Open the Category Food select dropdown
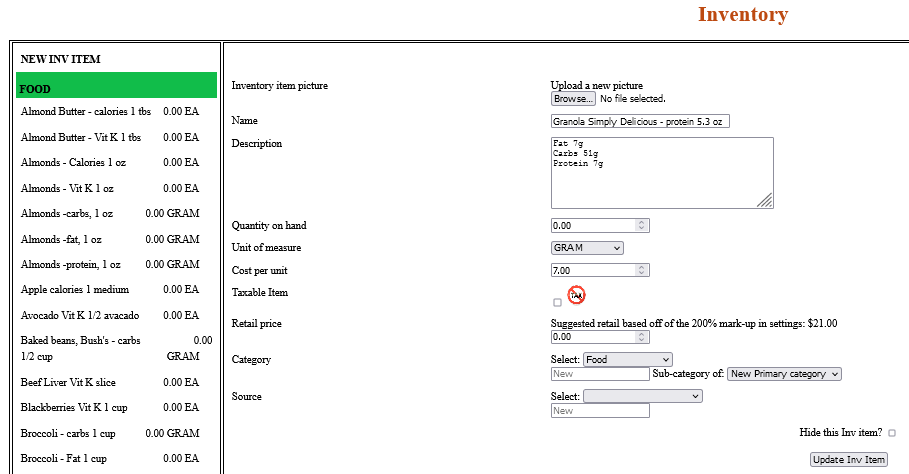Screen dimensions: 909x474 (628, 359)
